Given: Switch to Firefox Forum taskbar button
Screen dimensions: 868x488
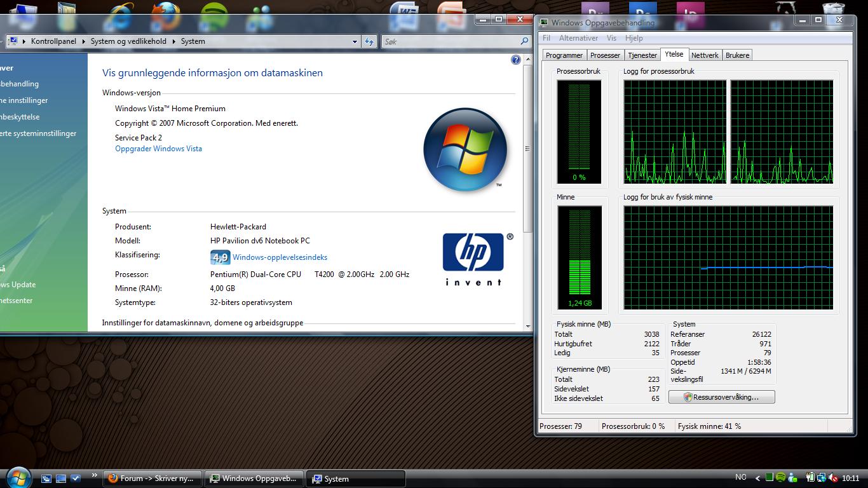Looking at the screenshot, I should (153, 478).
